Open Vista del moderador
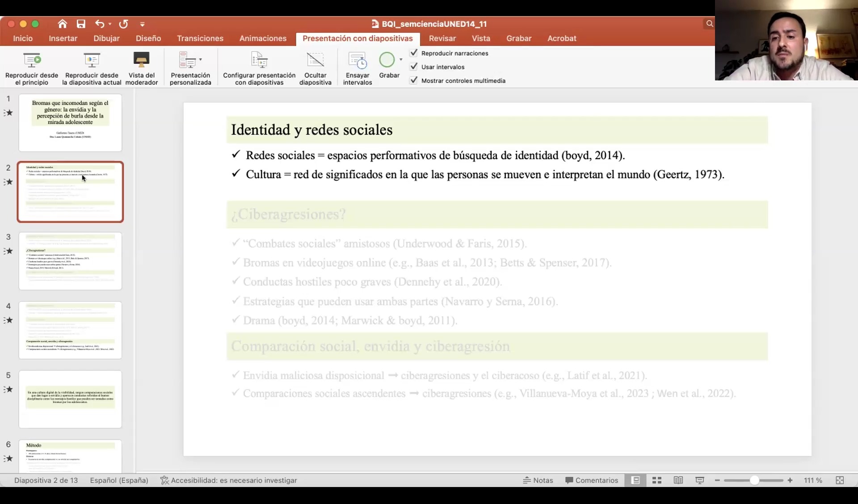This screenshot has height=504, width=858. [x=141, y=60]
